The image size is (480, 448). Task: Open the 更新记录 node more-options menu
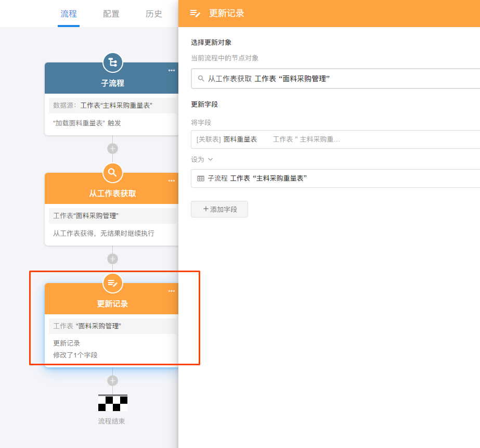(x=172, y=291)
